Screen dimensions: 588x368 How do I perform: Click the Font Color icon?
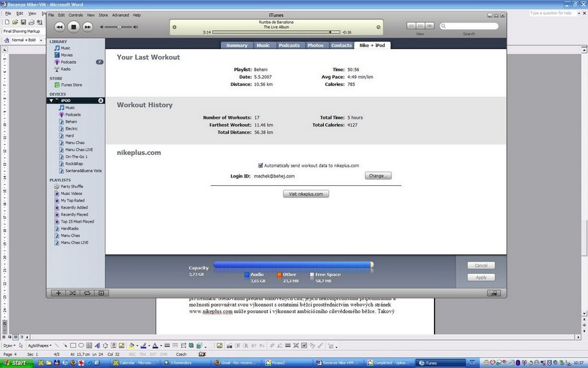(x=155, y=345)
